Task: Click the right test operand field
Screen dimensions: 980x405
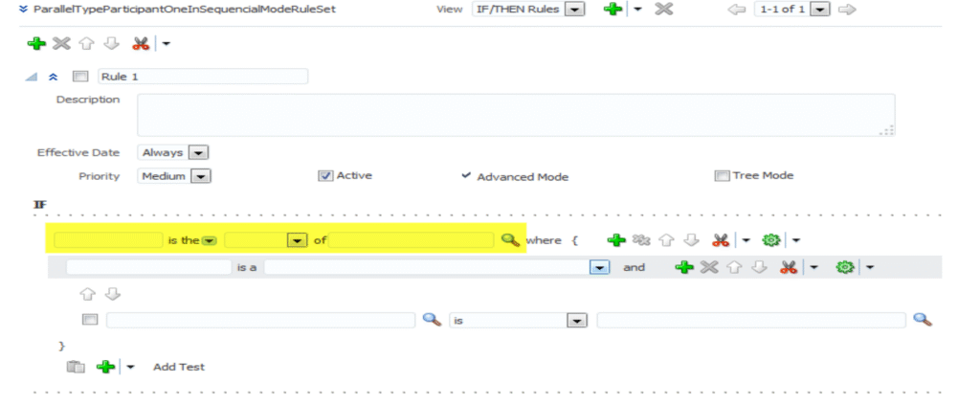Action: (751, 320)
